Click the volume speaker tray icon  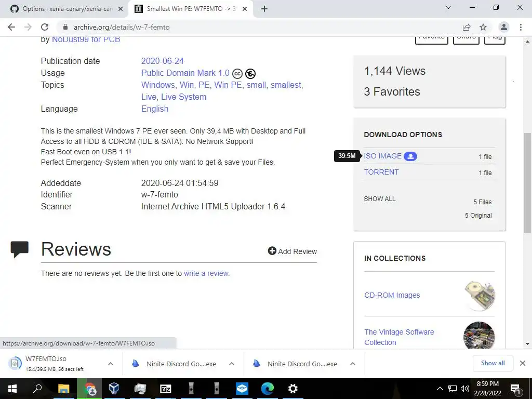(465, 389)
